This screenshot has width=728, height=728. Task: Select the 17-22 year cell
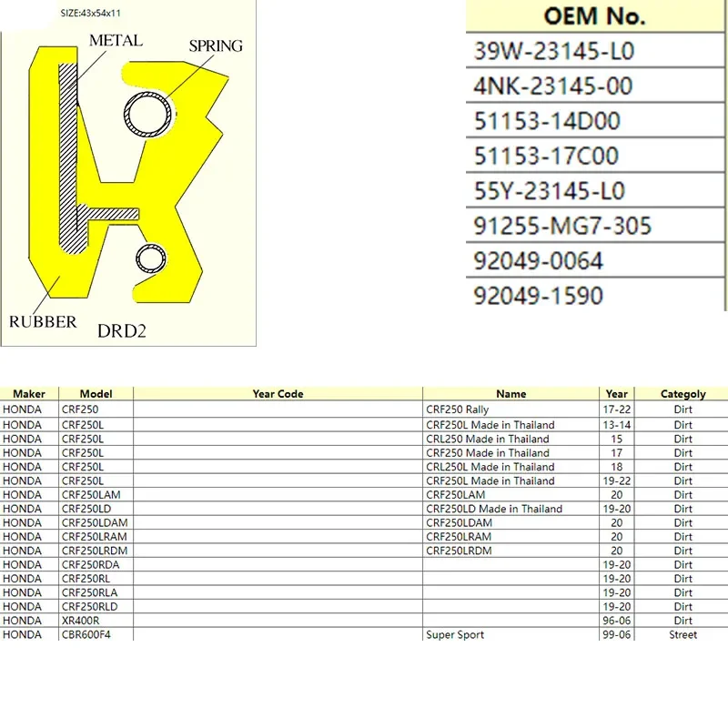[x=617, y=409]
